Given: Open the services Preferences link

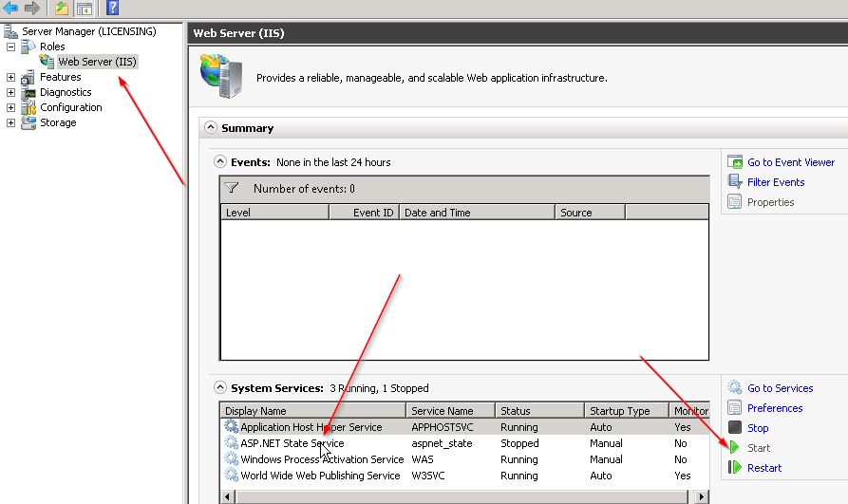Looking at the screenshot, I should click(775, 408).
